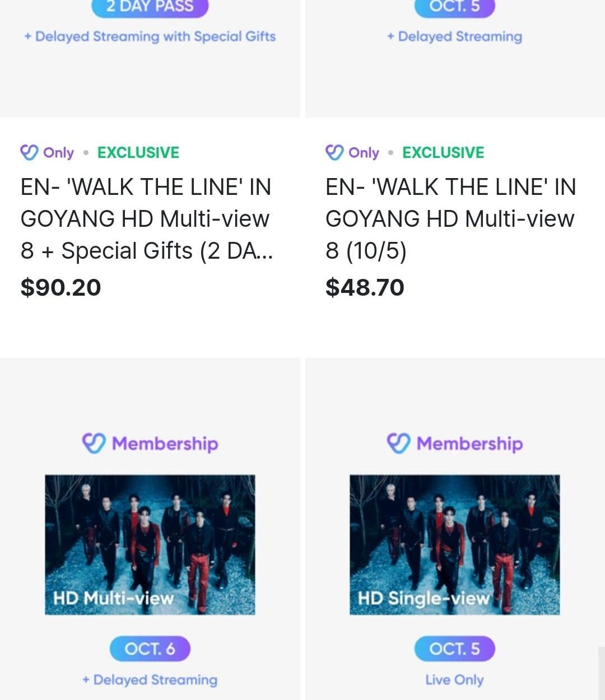
Task: Click the gray dot next to right Only badge
Action: [x=390, y=152]
